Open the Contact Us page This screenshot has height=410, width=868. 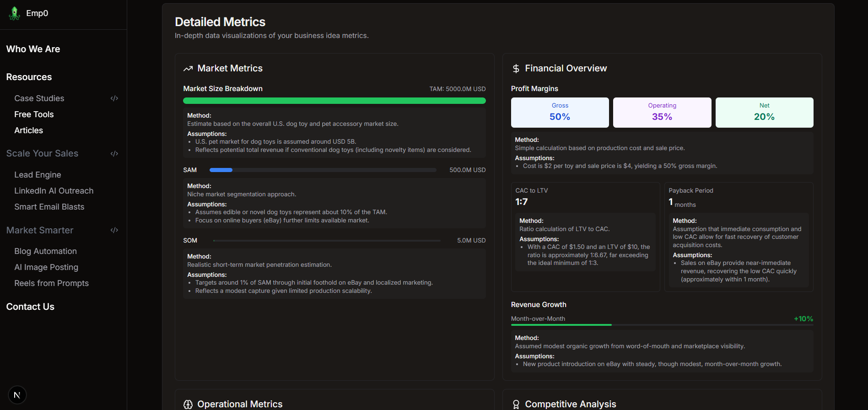(x=30, y=307)
